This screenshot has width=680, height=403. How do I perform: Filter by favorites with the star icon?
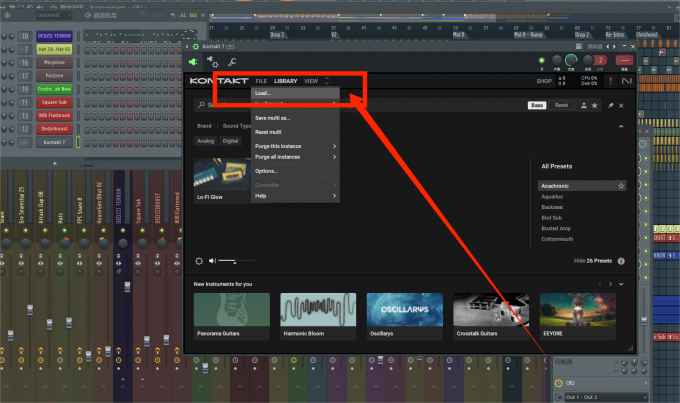point(595,105)
